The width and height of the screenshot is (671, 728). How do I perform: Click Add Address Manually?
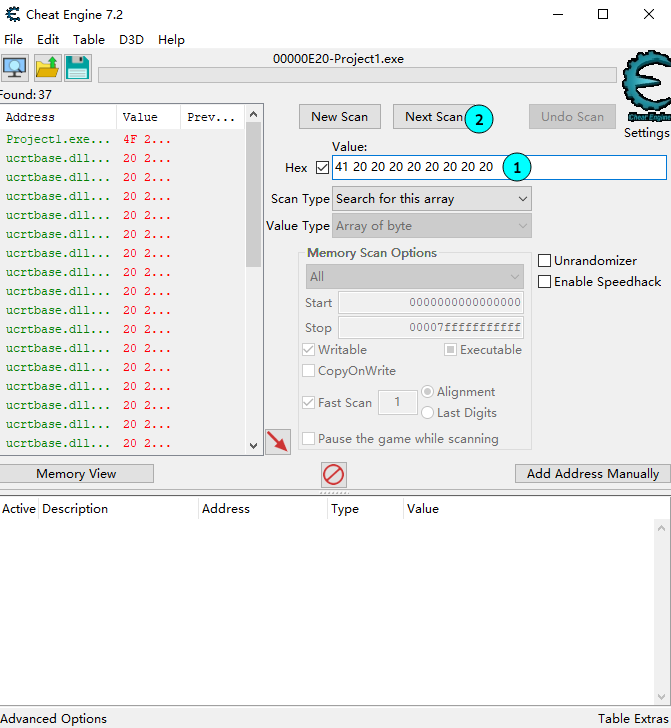(593, 474)
